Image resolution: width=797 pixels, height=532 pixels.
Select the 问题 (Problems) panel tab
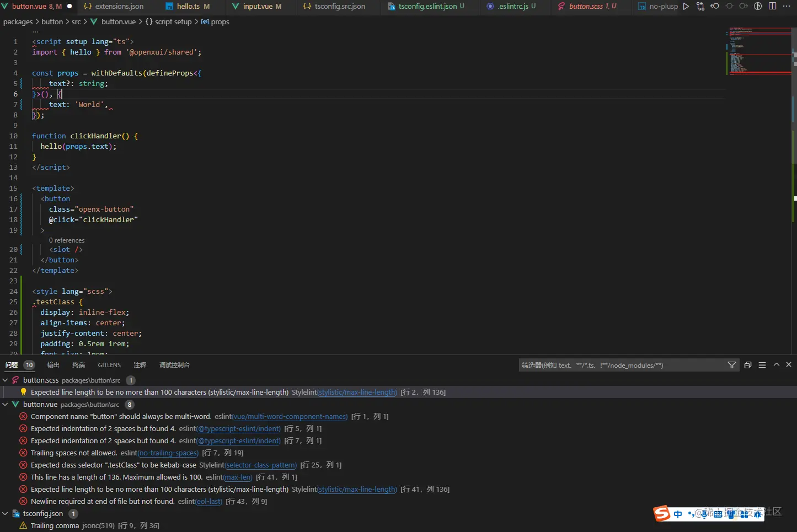[x=20, y=365]
